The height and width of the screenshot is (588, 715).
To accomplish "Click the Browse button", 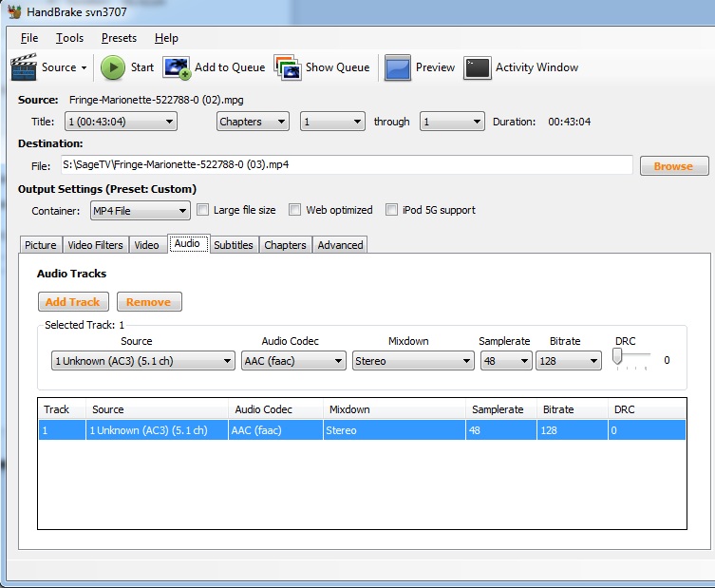I will (x=674, y=166).
